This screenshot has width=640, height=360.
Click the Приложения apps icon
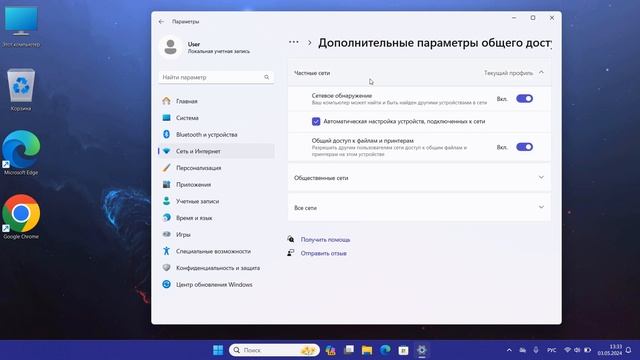(166, 184)
